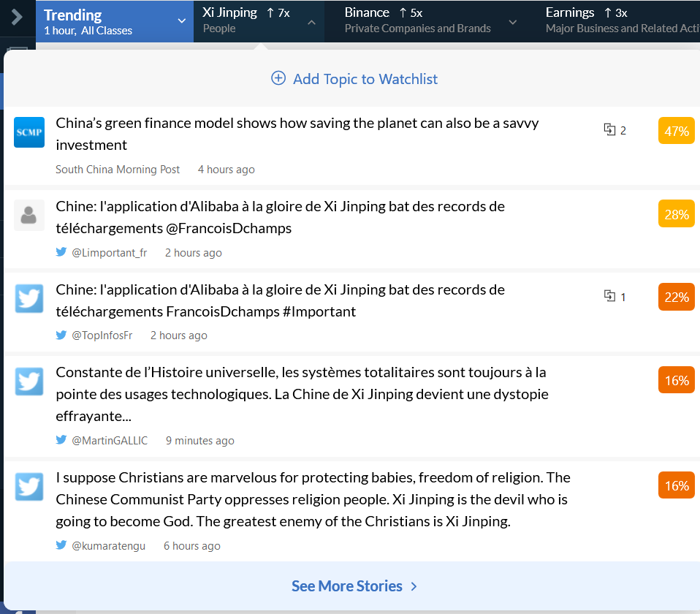Click the 9 minutes ago timestamp

[x=200, y=441]
